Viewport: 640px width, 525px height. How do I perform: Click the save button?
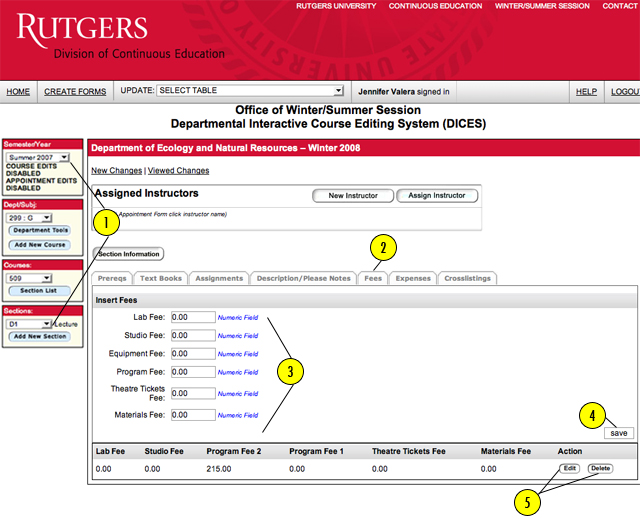pyautogui.click(x=619, y=433)
